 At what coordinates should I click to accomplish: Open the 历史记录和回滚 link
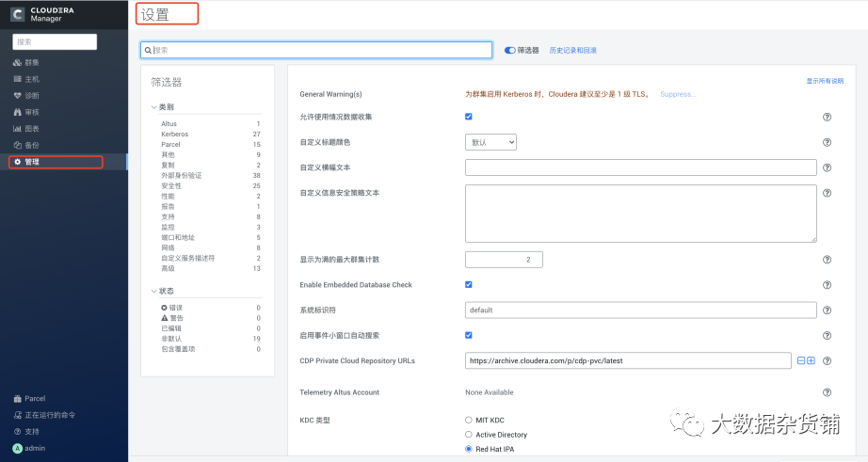tap(572, 50)
